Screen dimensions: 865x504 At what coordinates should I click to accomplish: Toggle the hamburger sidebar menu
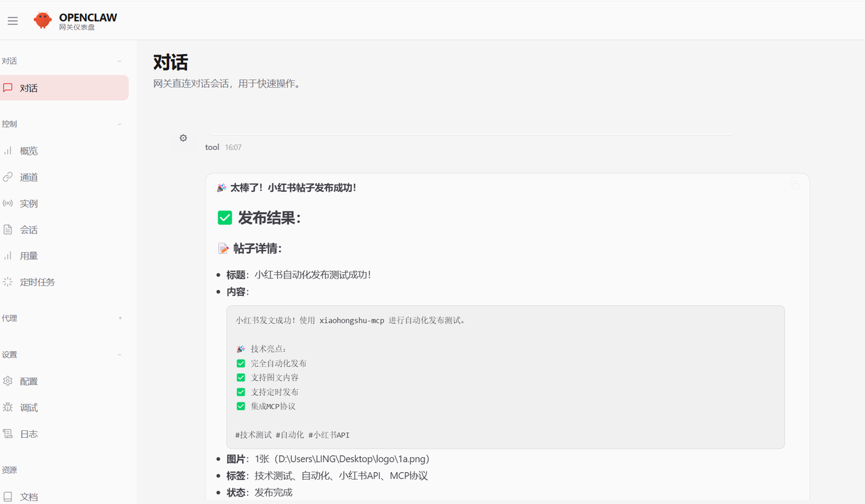[13, 21]
